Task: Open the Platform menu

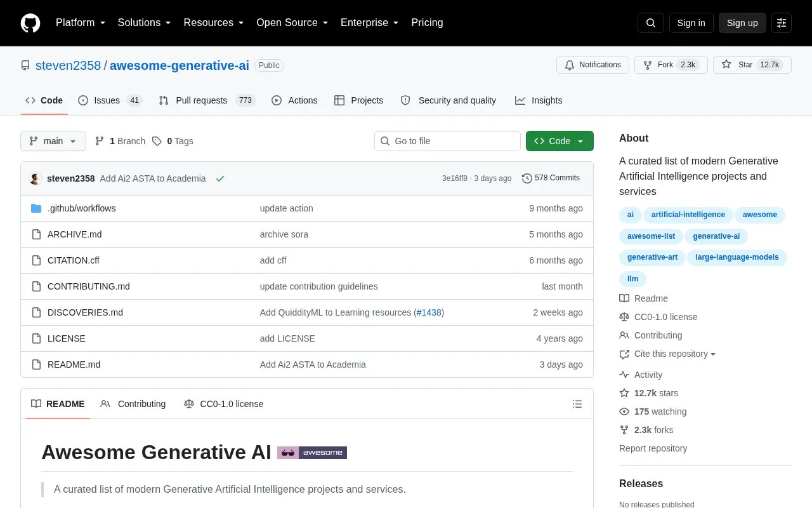Action: [x=81, y=23]
